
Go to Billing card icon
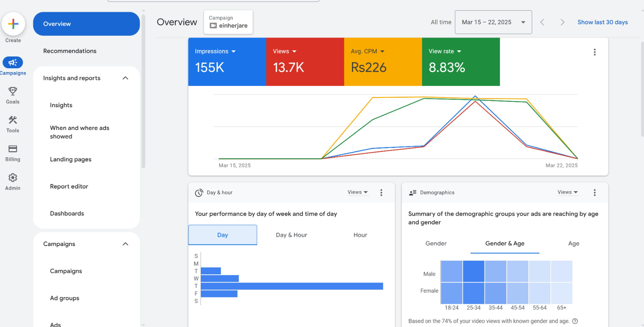13,149
